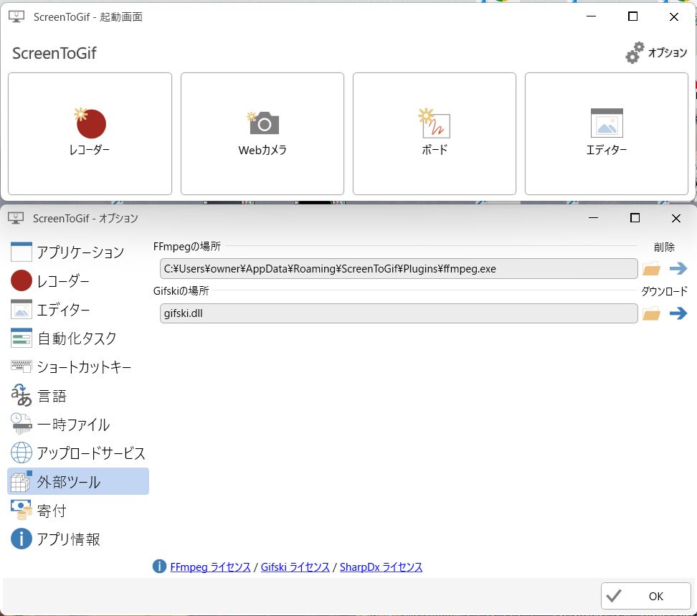The image size is (697, 616).
Task: Click the ダウンロード label for Gifski
Action: tap(664, 291)
